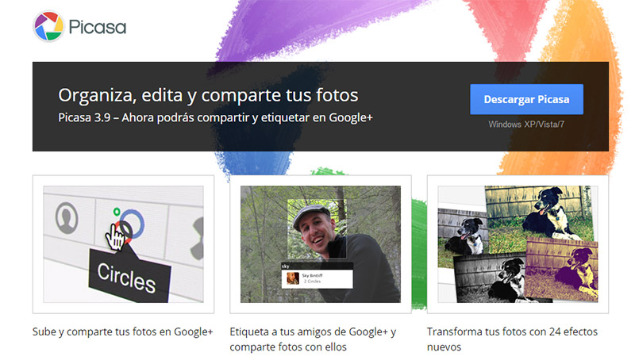Screen dimensions: 635x364
Task: Click the 'Windows XP/Vista/7' text under download button
Action: [x=526, y=125]
